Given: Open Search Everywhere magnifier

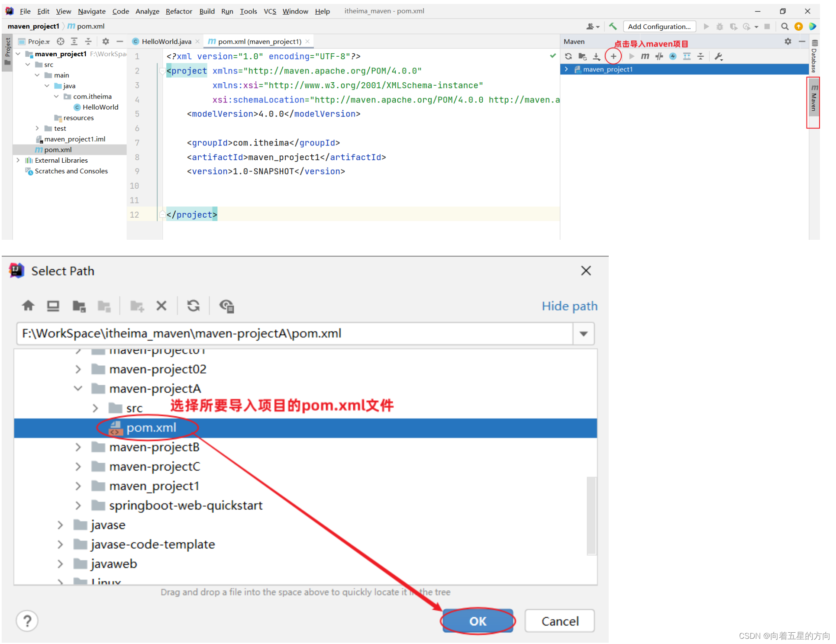Looking at the screenshot, I should point(784,26).
